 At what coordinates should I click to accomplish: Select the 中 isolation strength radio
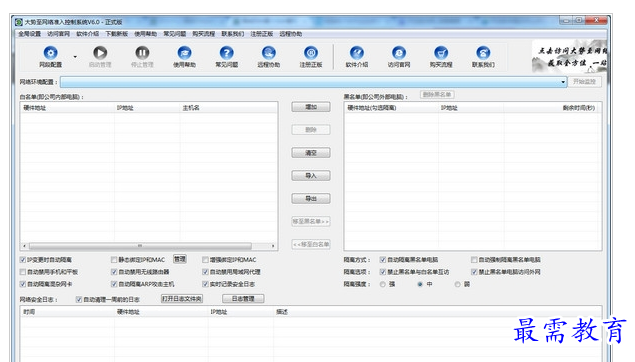click(x=420, y=284)
